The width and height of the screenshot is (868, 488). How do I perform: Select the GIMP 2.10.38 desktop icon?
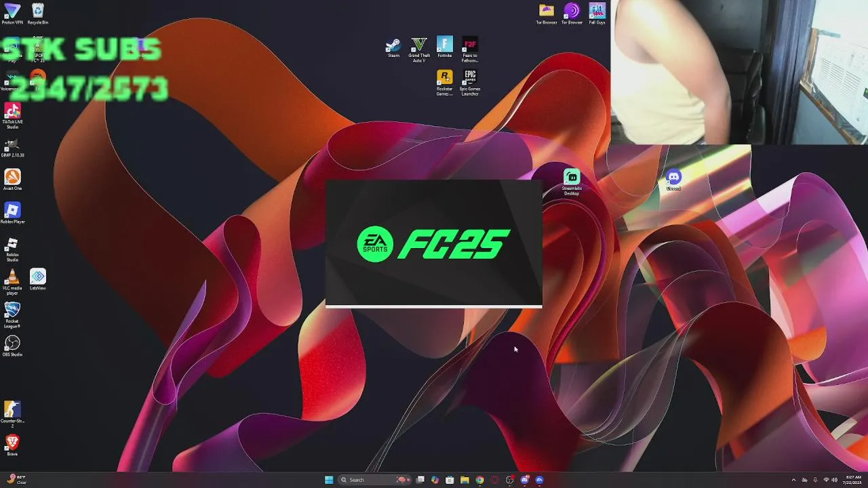(12, 148)
